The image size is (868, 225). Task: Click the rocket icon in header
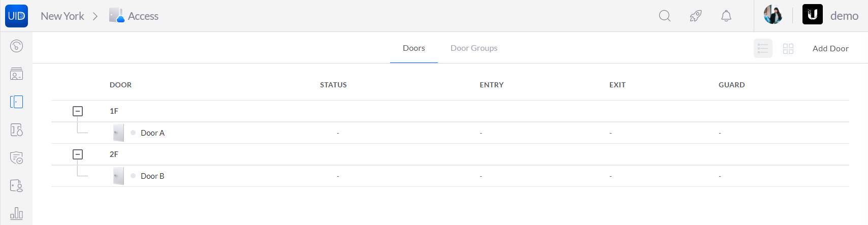(x=696, y=16)
